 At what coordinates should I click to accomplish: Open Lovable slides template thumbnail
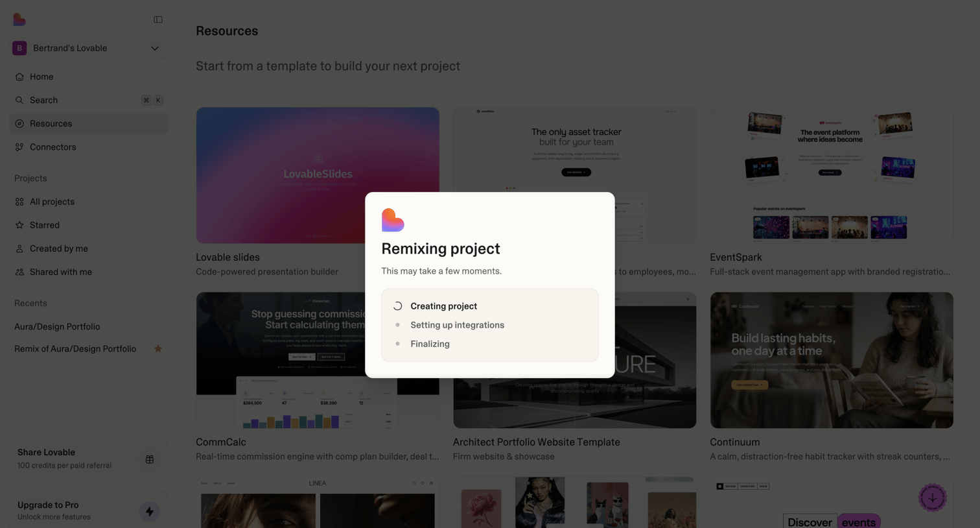click(318, 175)
